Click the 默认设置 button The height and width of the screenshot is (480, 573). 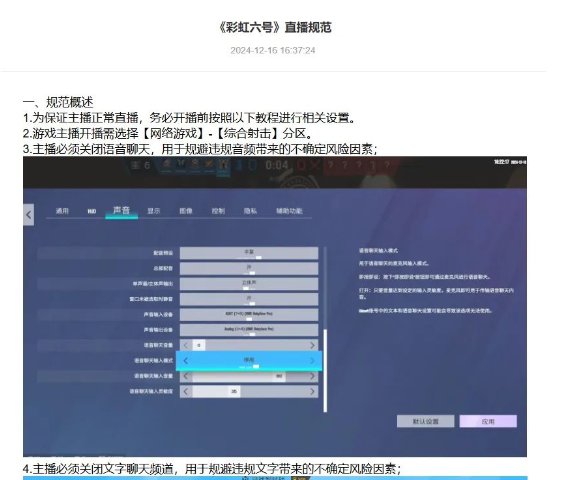(x=425, y=421)
